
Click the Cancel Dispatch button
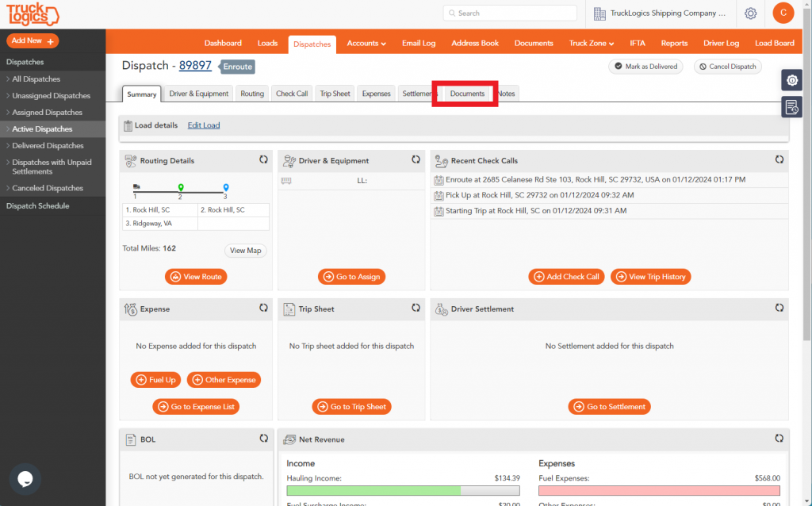728,67
